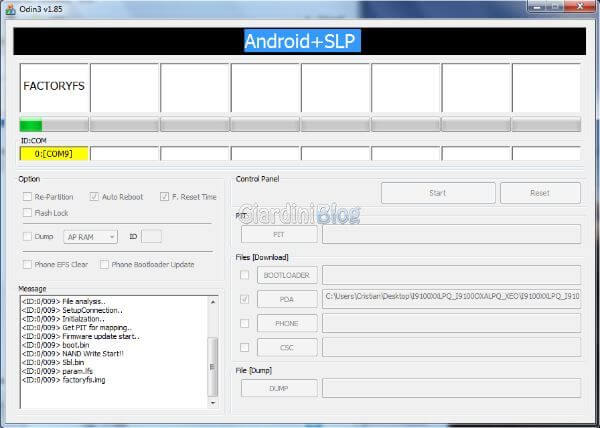The height and width of the screenshot is (428, 600).
Task: Click the 'boot.bin' log line
Action: pos(55,345)
